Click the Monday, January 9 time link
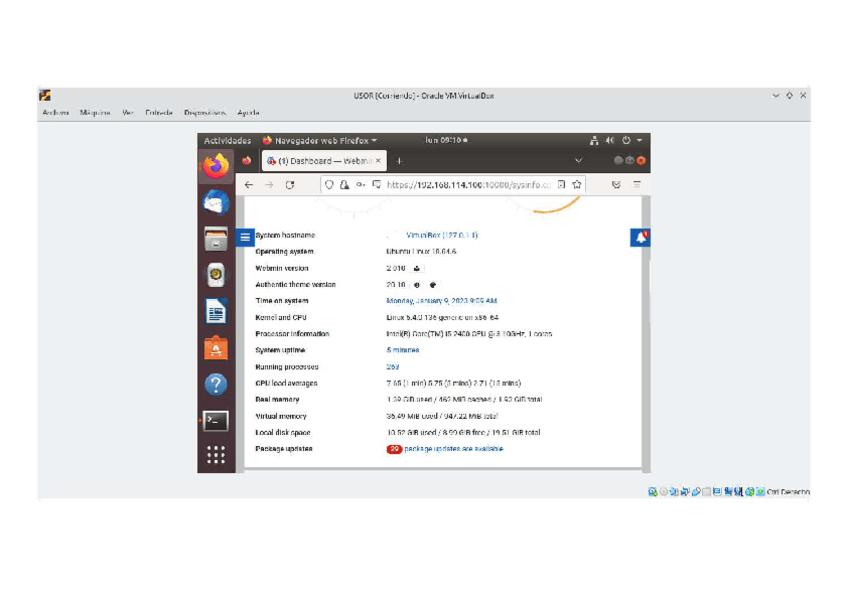 (441, 301)
